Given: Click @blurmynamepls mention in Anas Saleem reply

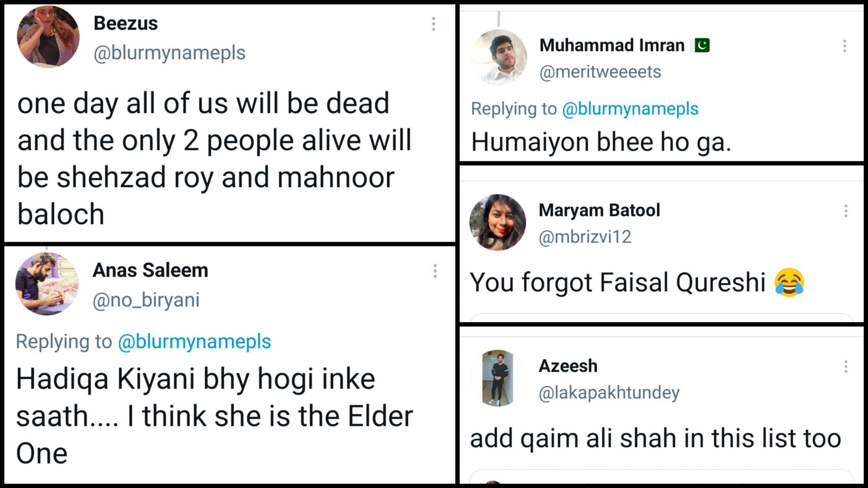Looking at the screenshot, I should (x=194, y=341).
